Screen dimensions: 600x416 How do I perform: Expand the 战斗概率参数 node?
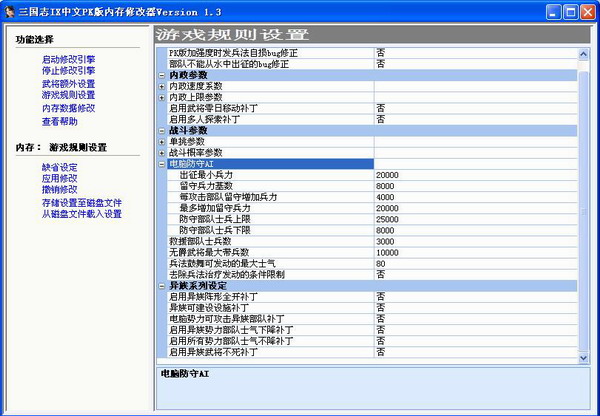tap(163, 152)
